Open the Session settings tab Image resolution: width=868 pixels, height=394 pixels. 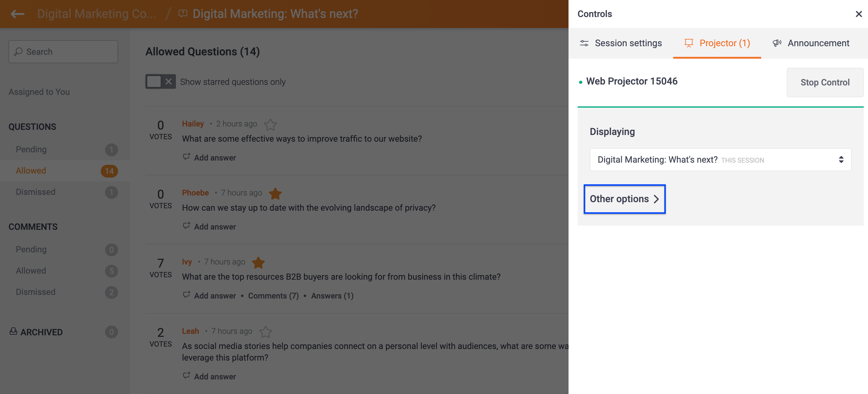pyautogui.click(x=621, y=43)
